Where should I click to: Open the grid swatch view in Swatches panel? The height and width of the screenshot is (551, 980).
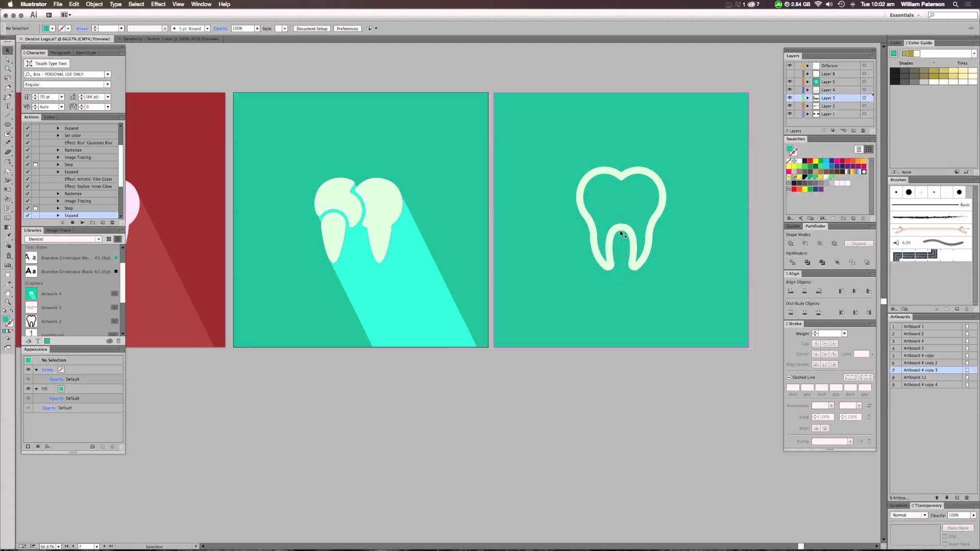pos(869,149)
